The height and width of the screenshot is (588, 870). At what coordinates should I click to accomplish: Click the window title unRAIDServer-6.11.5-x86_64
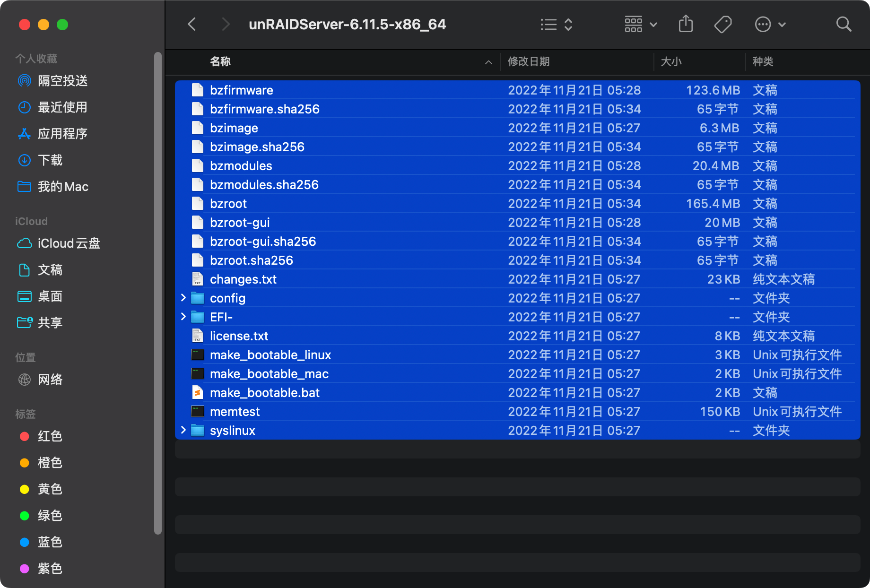click(348, 24)
